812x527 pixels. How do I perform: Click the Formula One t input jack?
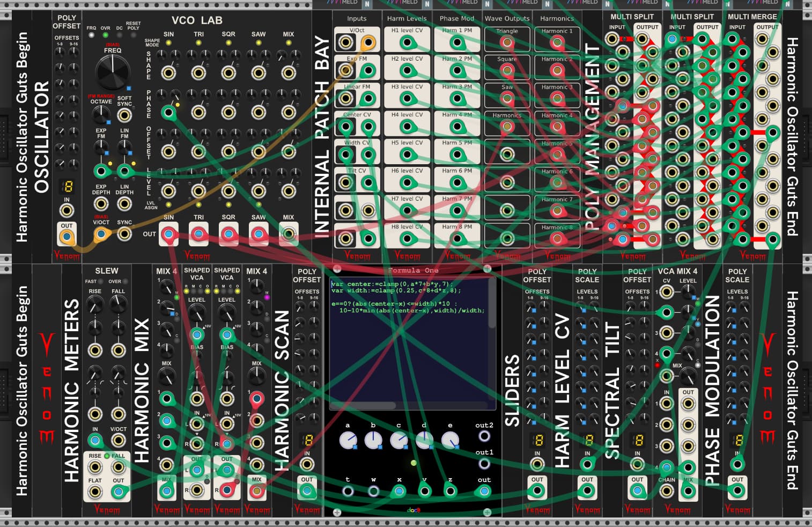click(348, 491)
